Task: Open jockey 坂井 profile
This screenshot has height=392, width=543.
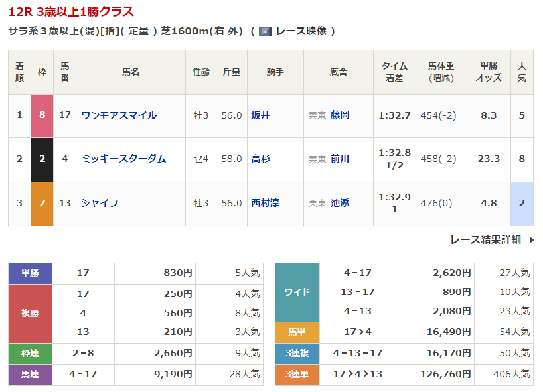Action: coord(260,115)
